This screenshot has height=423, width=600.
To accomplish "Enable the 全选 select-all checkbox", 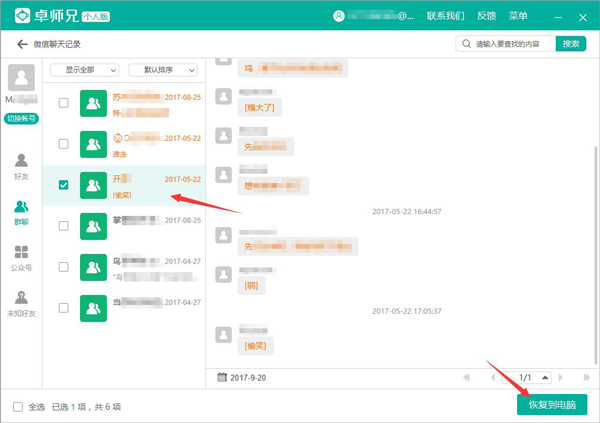I will point(18,407).
